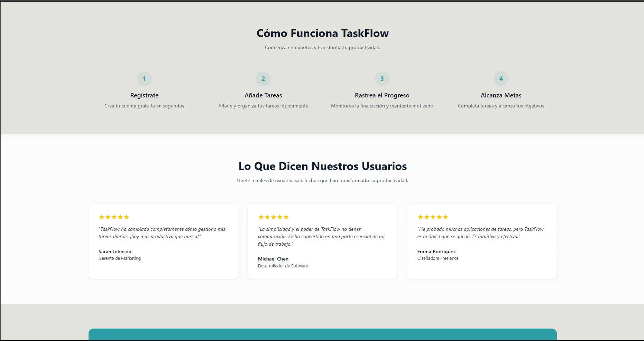Click the teal call-to-action banner at the bottom
This screenshot has width=644, height=341.
pyautogui.click(x=323, y=334)
